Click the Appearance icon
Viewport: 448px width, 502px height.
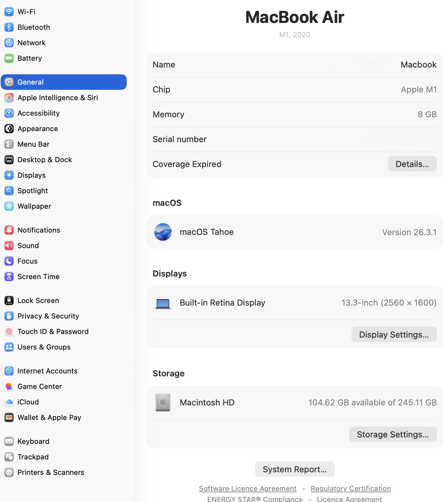(x=9, y=129)
